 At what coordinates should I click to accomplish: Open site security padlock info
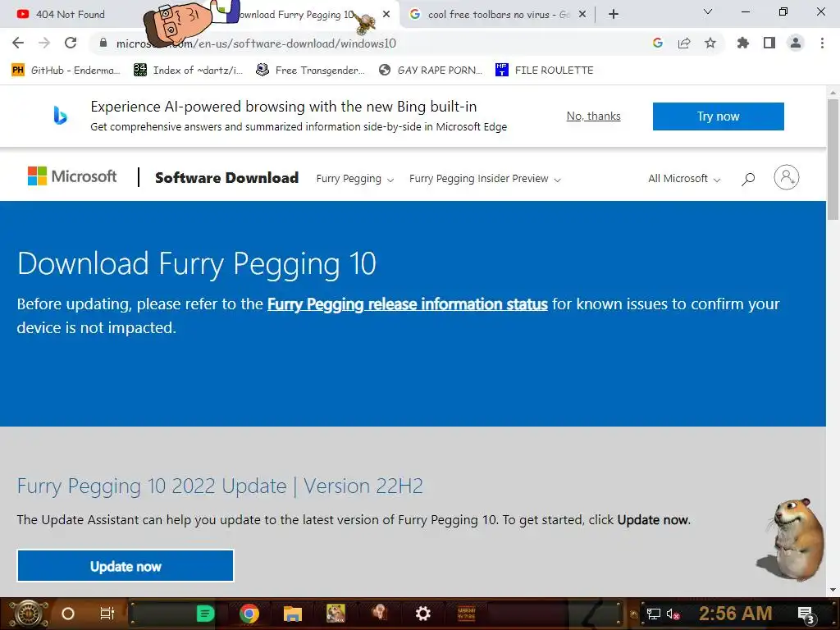pos(103,43)
